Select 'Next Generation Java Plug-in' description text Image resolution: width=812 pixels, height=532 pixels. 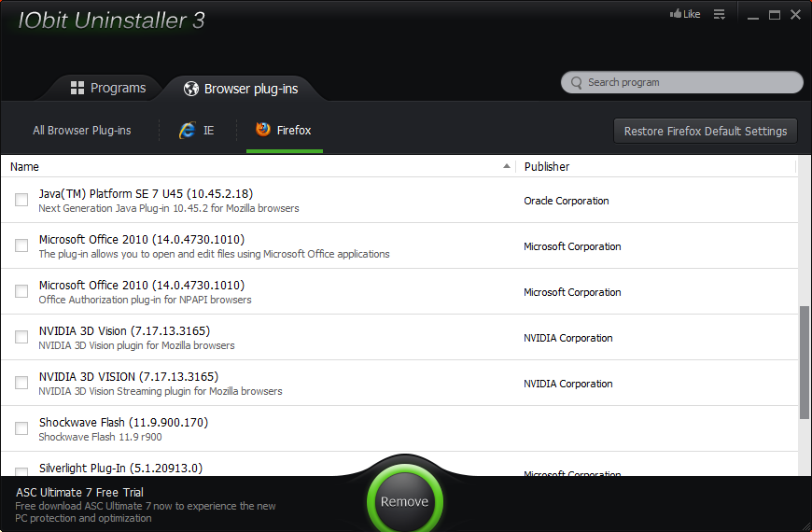point(169,208)
